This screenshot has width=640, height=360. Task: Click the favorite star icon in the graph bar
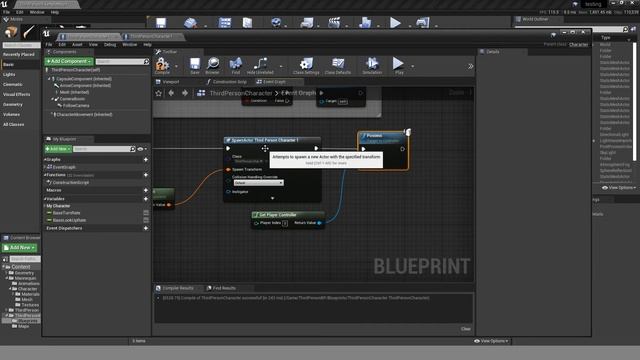click(x=159, y=93)
